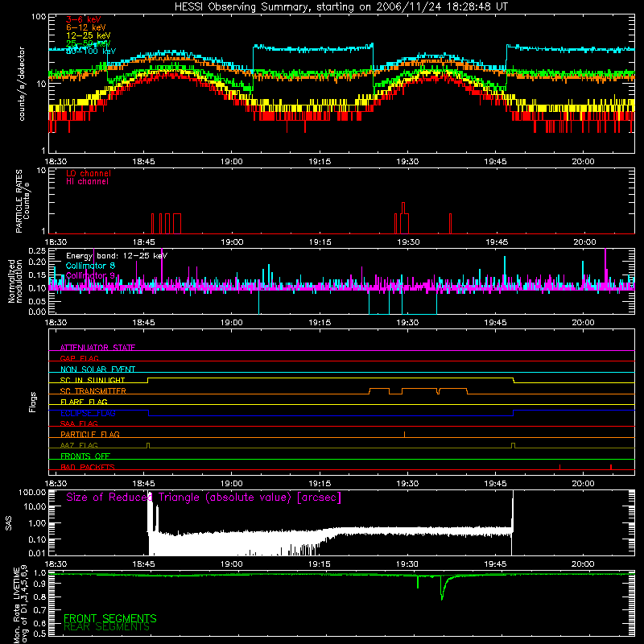The width and height of the screenshot is (644, 644).
Task: Click the NON SOLAR EVENT flag label
Action: tap(97, 369)
